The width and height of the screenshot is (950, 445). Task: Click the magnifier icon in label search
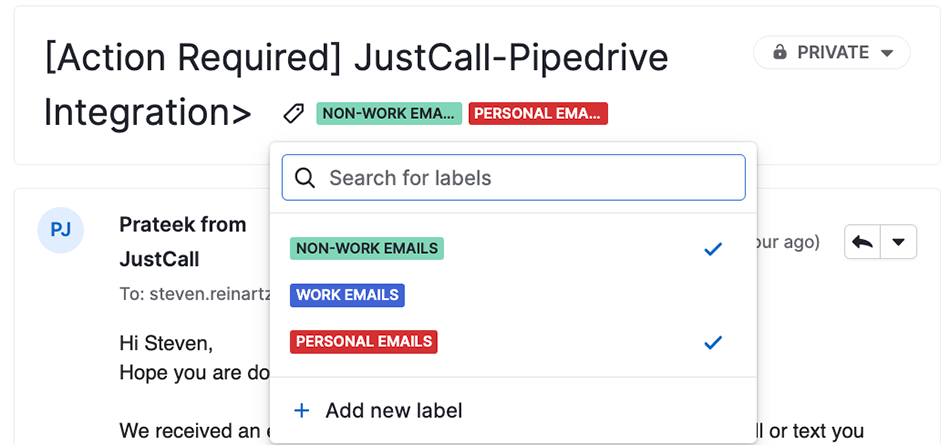point(305,178)
